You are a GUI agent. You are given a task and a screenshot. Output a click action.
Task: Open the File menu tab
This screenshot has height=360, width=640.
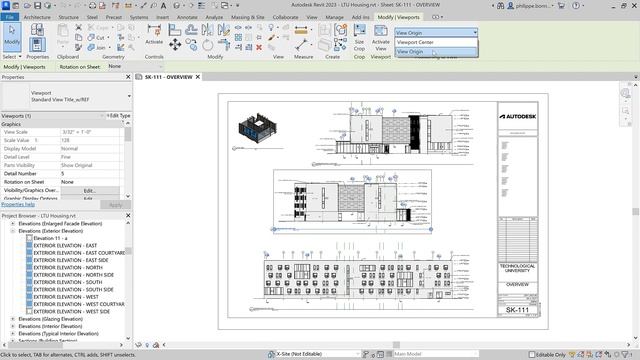click(10, 17)
